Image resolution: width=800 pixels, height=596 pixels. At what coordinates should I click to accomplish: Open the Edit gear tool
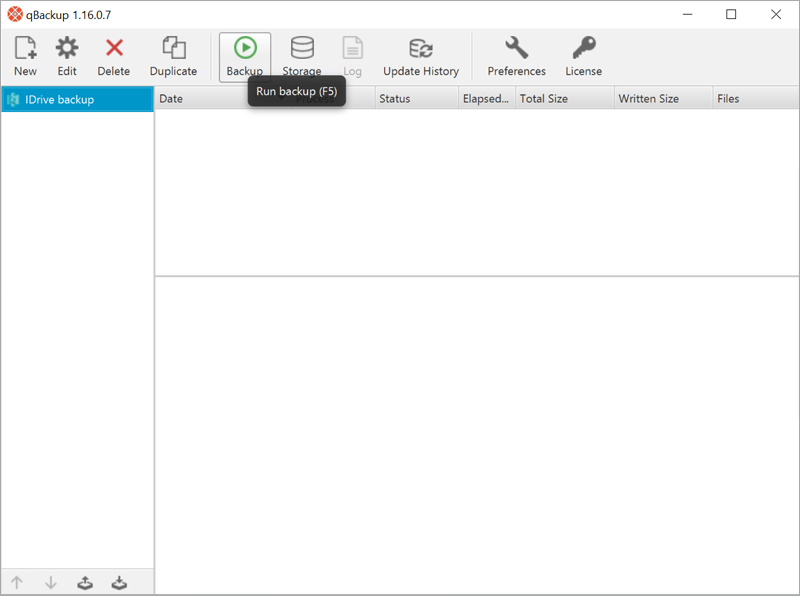tap(67, 57)
